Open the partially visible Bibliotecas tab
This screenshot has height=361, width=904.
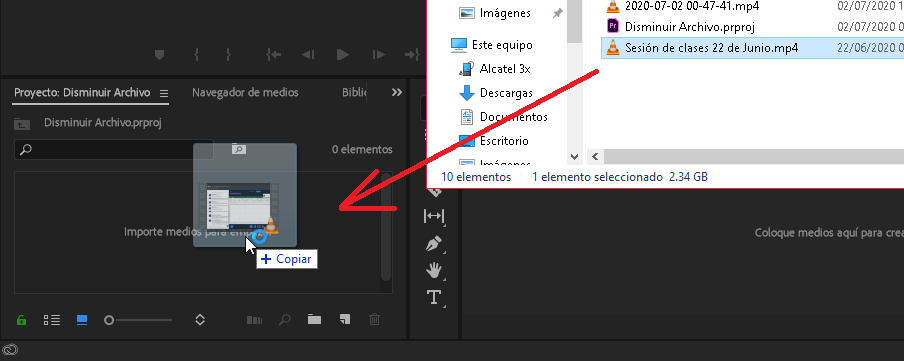354,92
